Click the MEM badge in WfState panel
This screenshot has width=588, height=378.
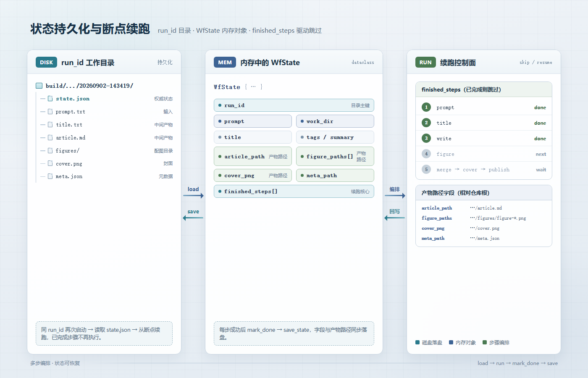coord(225,62)
